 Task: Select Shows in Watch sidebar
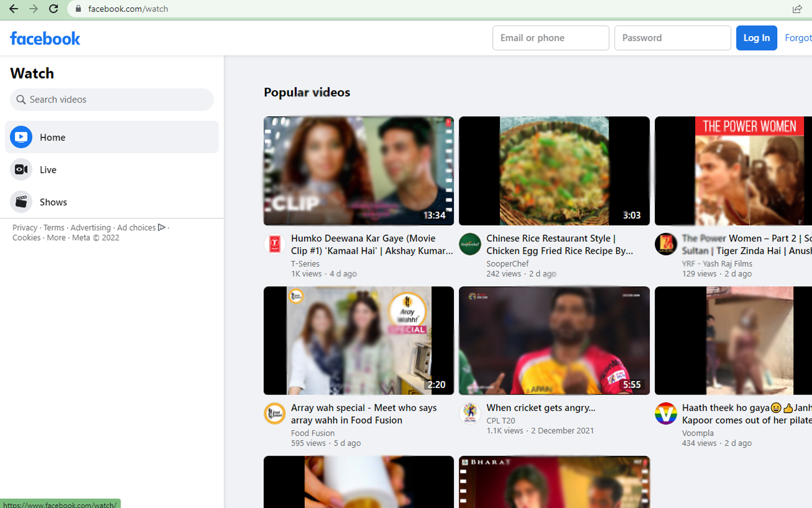click(x=112, y=202)
